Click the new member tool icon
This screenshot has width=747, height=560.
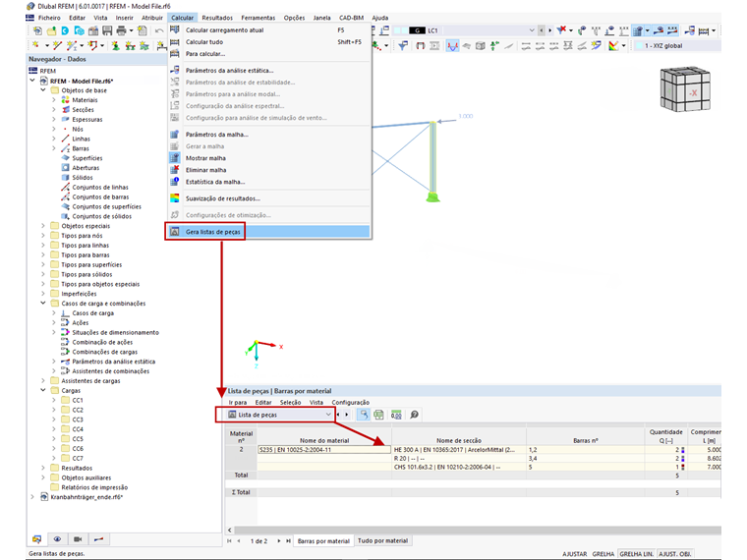[x=72, y=46]
